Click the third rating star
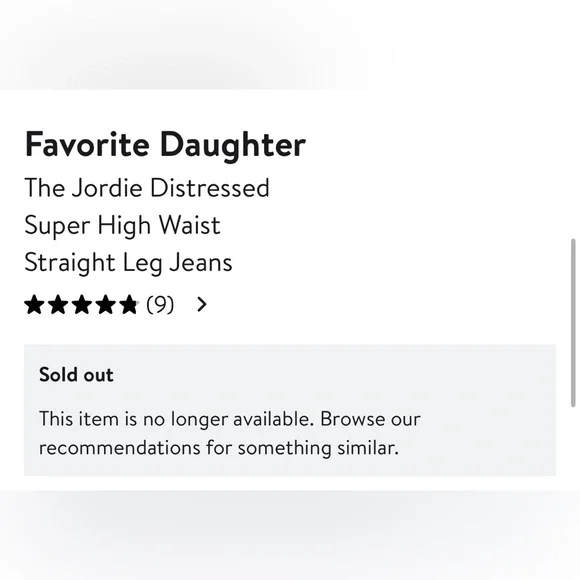The height and width of the screenshot is (580, 580). (82, 305)
